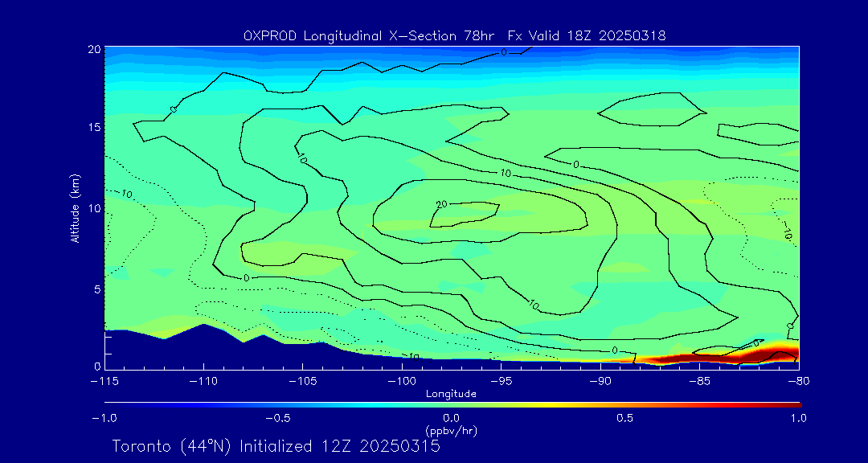This screenshot has width=868, height=463.
Task: Click the color scale label "1.0"
Action: tap(798, 418)
